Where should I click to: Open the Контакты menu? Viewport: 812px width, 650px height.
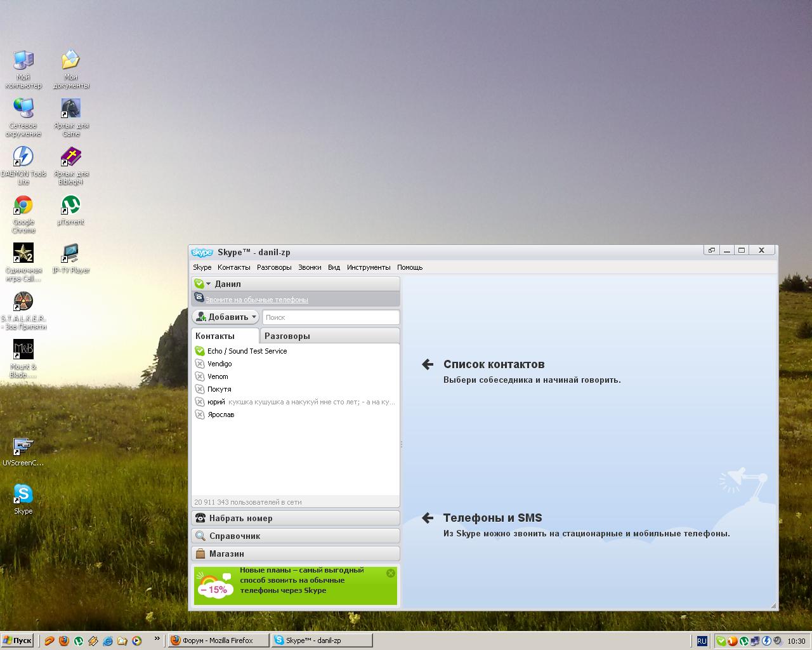(x=234, y=267)
